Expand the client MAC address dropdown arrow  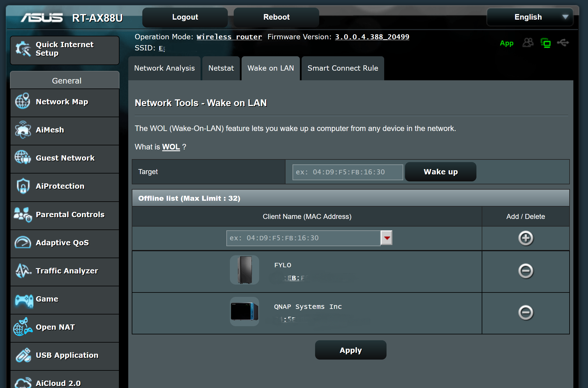pos(387,238)
